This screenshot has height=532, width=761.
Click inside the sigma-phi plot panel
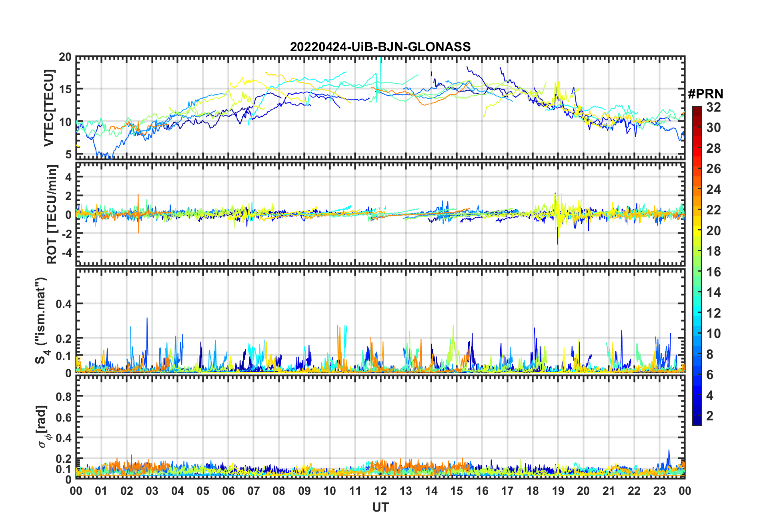click(x=380, y=427)
